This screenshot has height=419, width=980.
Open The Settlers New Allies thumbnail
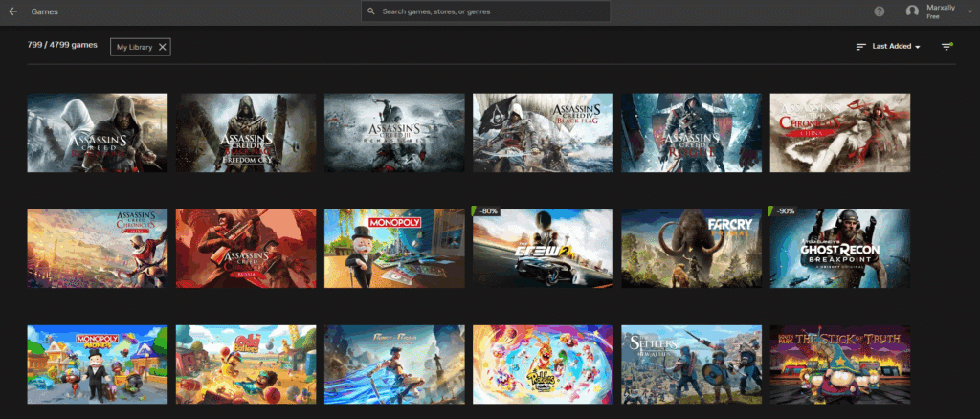pos(691,364)
